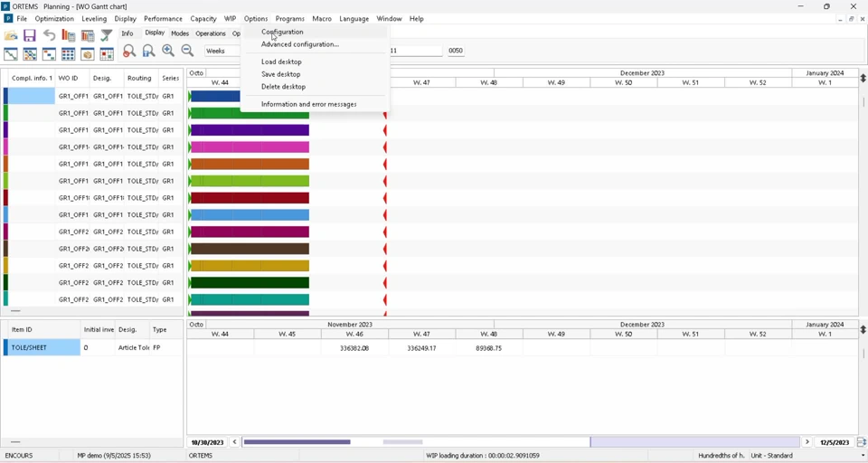The width and height of the screenshot is (868, 463).
Task: Click the 336382.08 value in W. 46
Action: pyautogui.click(x=354, y=348)
